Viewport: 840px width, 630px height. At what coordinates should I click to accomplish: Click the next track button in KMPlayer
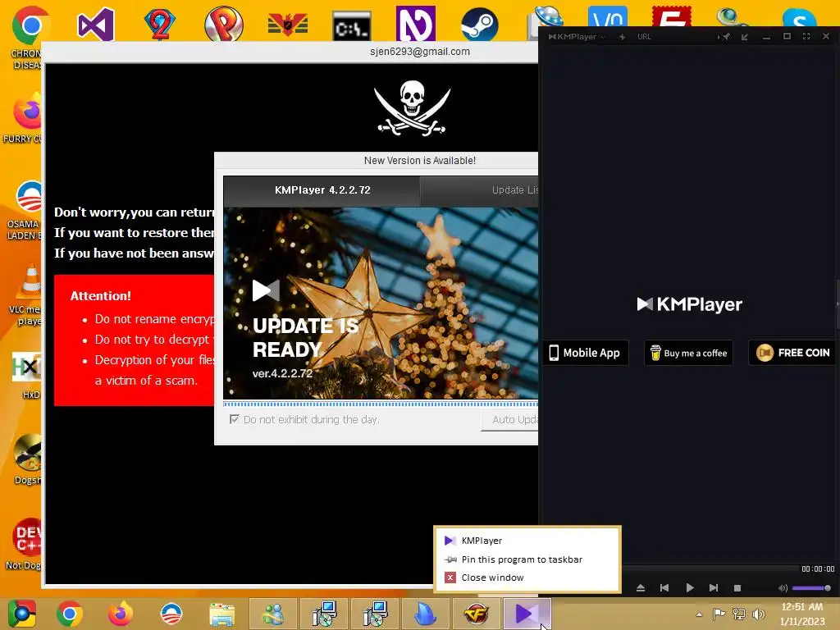(714, 588)
